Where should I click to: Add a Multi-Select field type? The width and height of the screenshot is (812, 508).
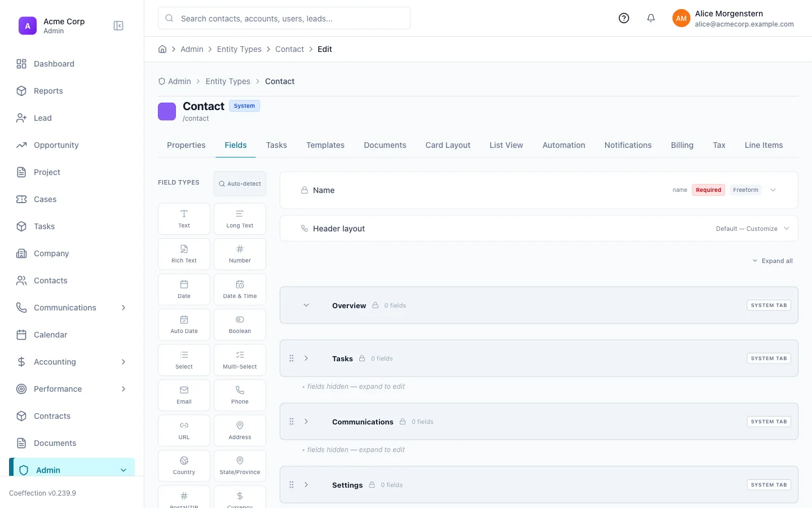(x=240, y=360)
